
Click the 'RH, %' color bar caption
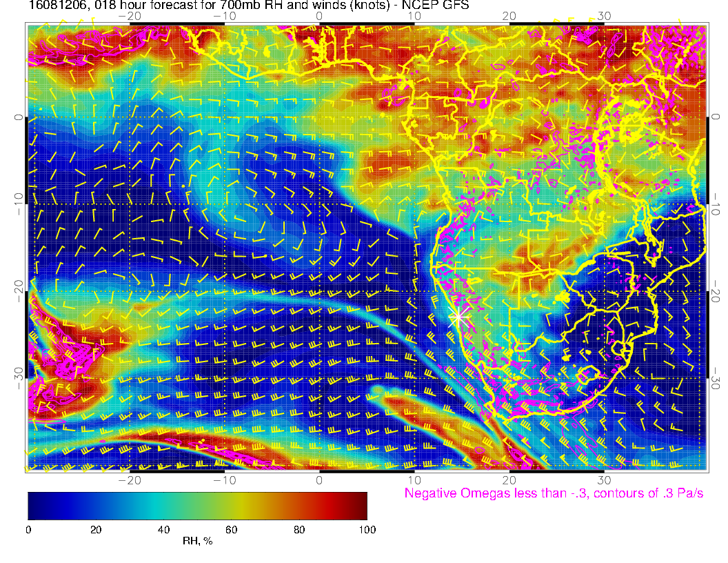click(x=197, y=541)
